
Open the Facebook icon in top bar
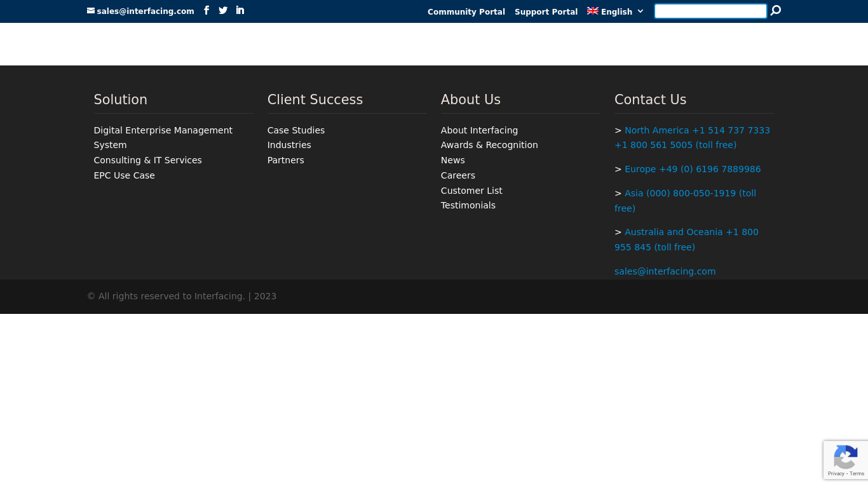pyautogui.click(x=207, y=10)
